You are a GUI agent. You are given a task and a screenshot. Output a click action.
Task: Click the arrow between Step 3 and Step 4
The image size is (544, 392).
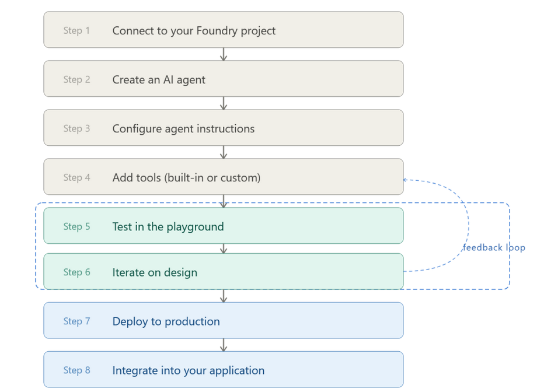pos(224,152)
